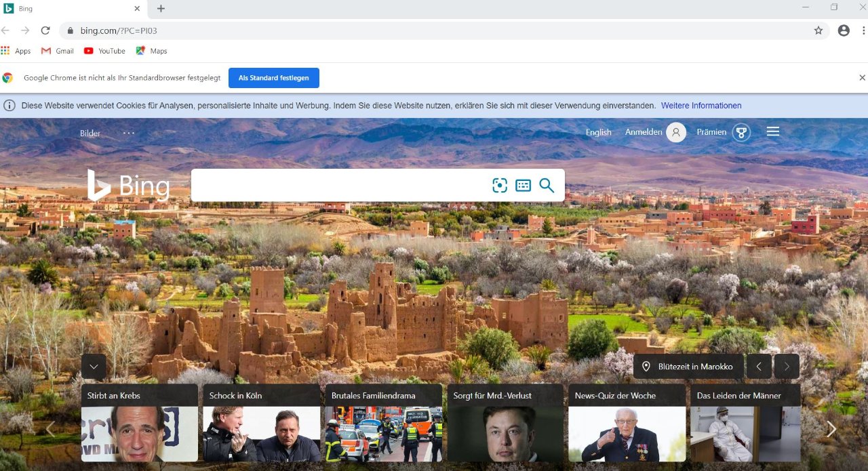Image resolution: width=868 pixels, height=471 pixels.
Task: Show previous background image arrow
Action: pyautogui.click(x=759, y=366)
